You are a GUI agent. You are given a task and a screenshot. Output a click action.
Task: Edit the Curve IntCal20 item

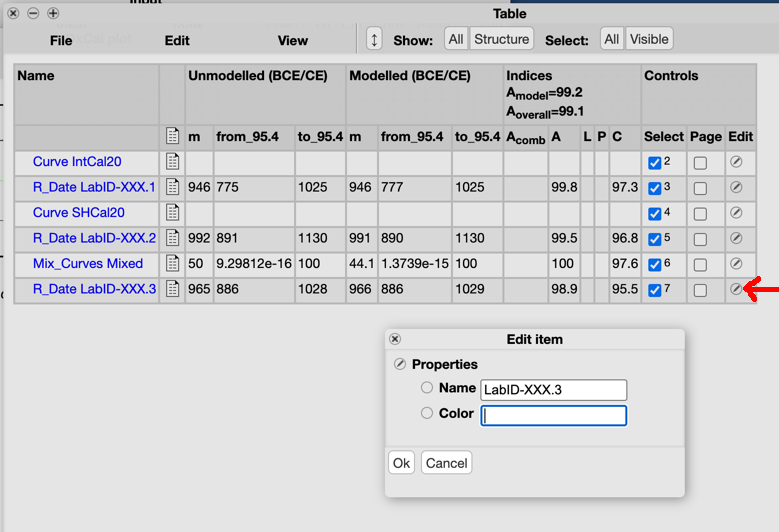736,161
